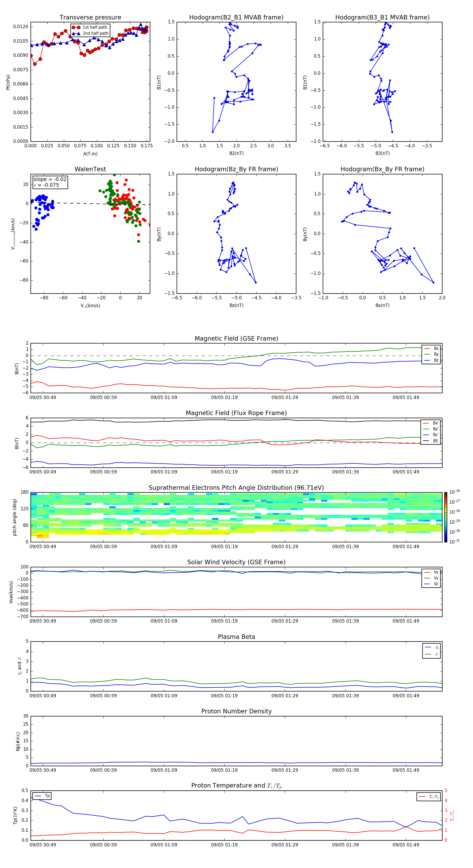The height and width of the screenshot is (868, 473).
Task: Click the "Magnetic Field (Flux Rope Frame)" title
Action: (236, 413)
